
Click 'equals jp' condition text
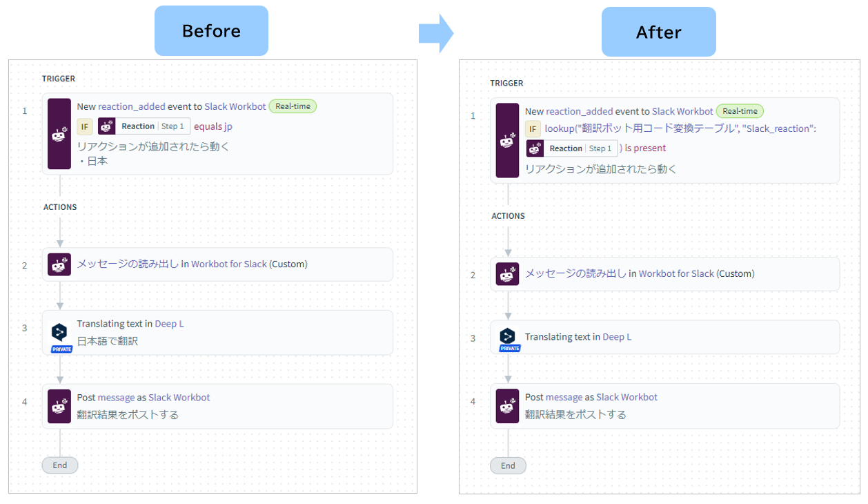[x=213, y=126]
